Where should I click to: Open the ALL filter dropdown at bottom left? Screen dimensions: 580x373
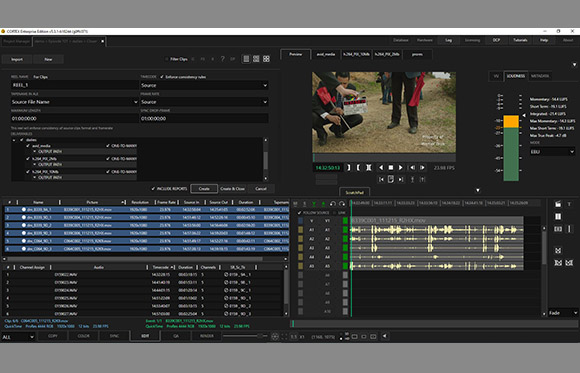(x=18, y=337)
